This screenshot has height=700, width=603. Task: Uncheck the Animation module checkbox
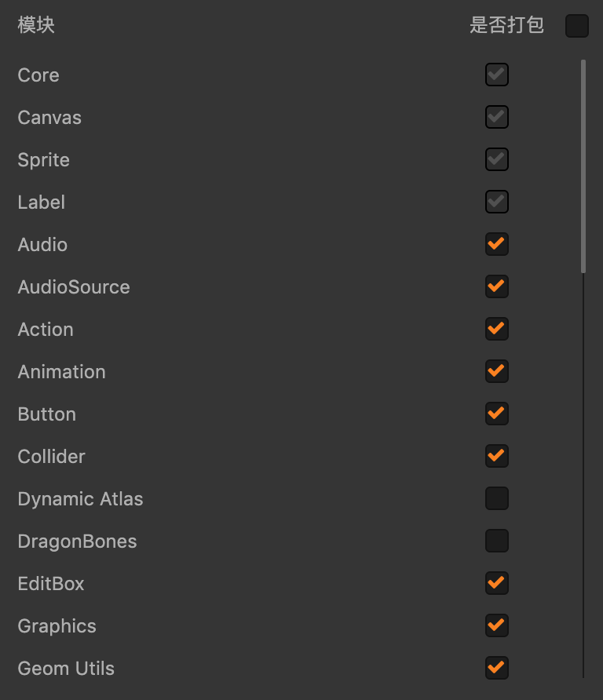(x=496, y=371)
